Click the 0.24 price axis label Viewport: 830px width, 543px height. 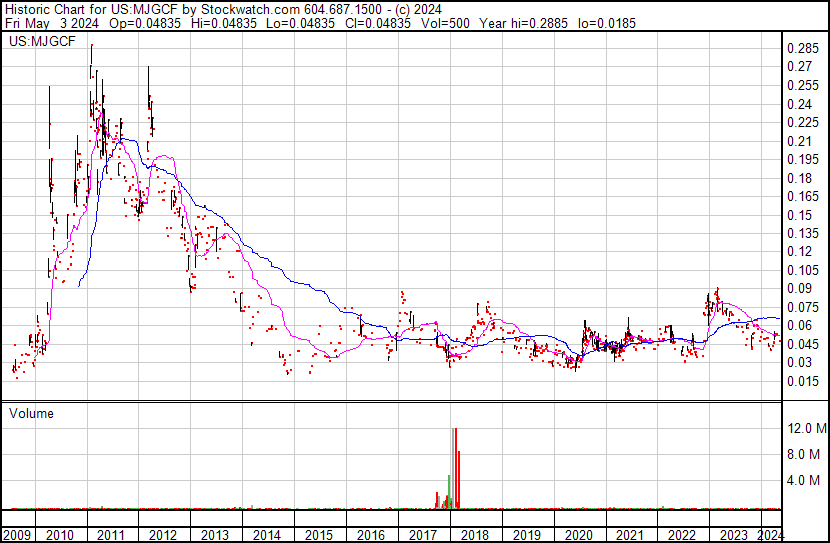coord(799,104)
